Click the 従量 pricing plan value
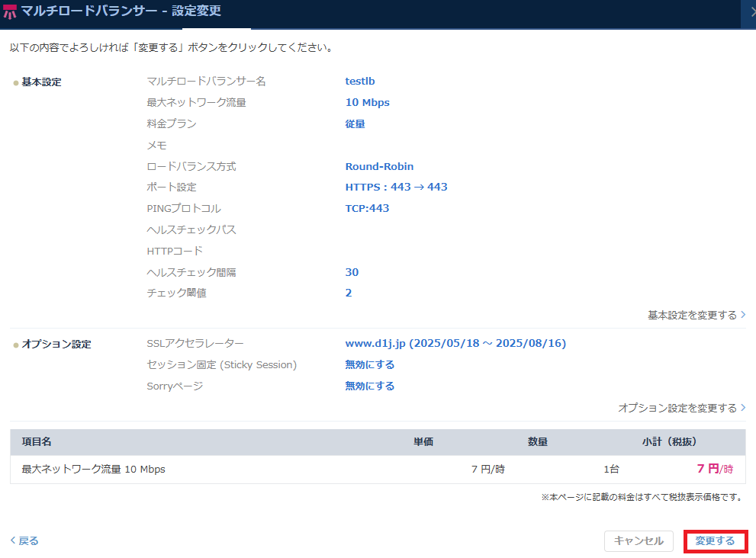This screenshot has height=558, width=756. pos(355,123)
